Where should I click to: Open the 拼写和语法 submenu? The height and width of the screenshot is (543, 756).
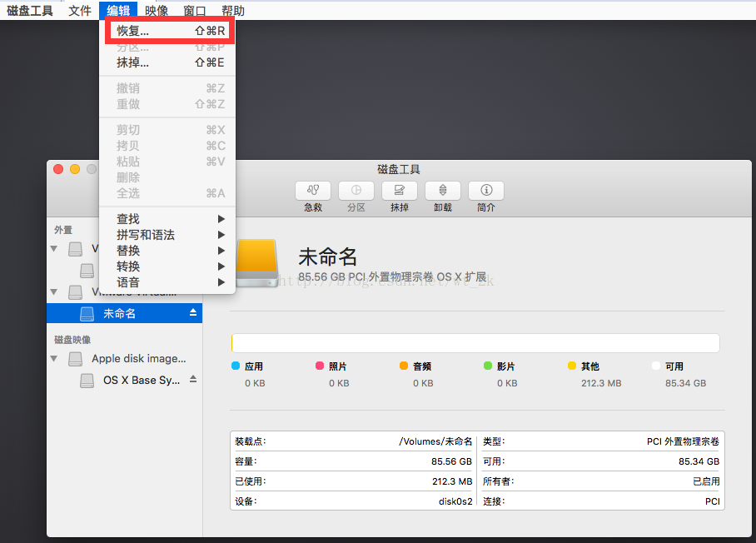point(167,235)
